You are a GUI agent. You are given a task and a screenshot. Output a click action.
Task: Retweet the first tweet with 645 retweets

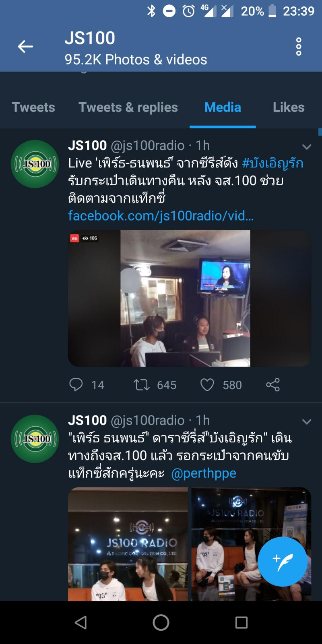click(x=142, y=385)
